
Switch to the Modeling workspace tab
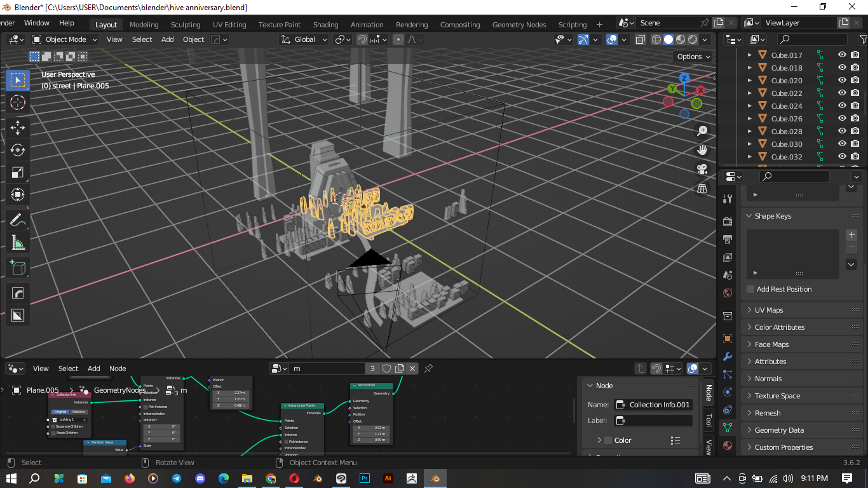point(144,25)
